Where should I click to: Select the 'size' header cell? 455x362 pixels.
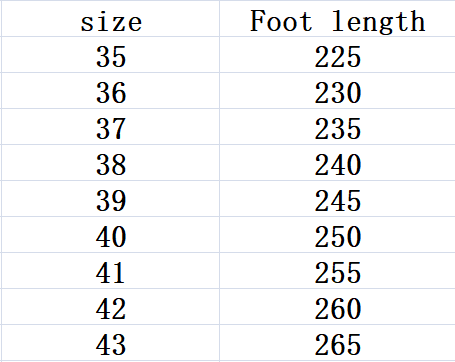coord(110,19)
